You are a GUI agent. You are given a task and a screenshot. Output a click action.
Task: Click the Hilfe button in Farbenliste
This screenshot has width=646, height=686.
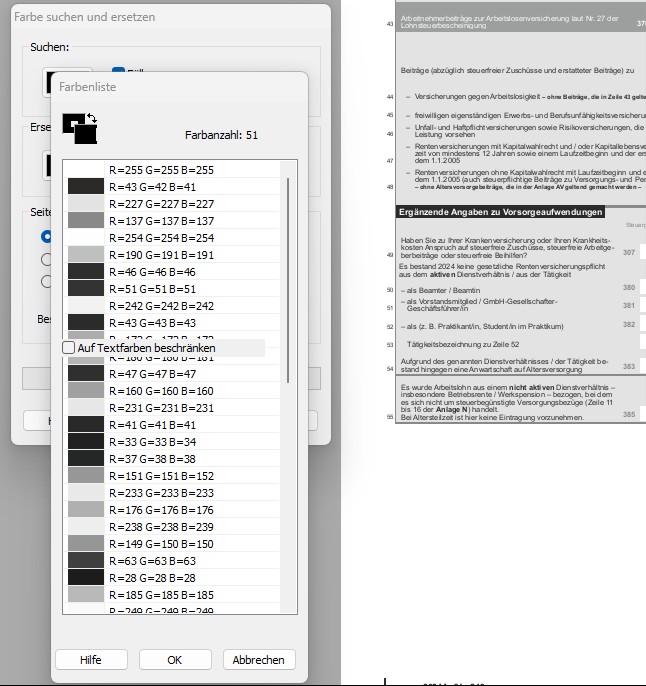point(91,659)
